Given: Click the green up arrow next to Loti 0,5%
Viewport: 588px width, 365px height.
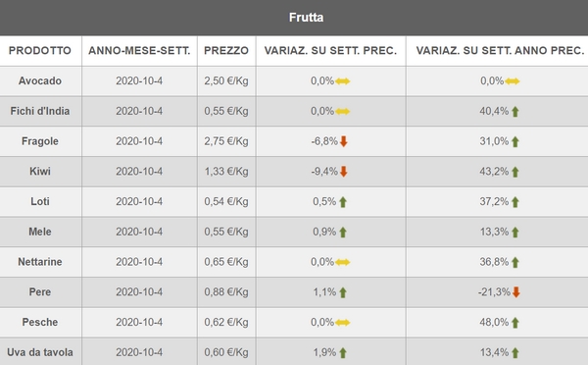Looking at the screenshot, I should (343, 202).
